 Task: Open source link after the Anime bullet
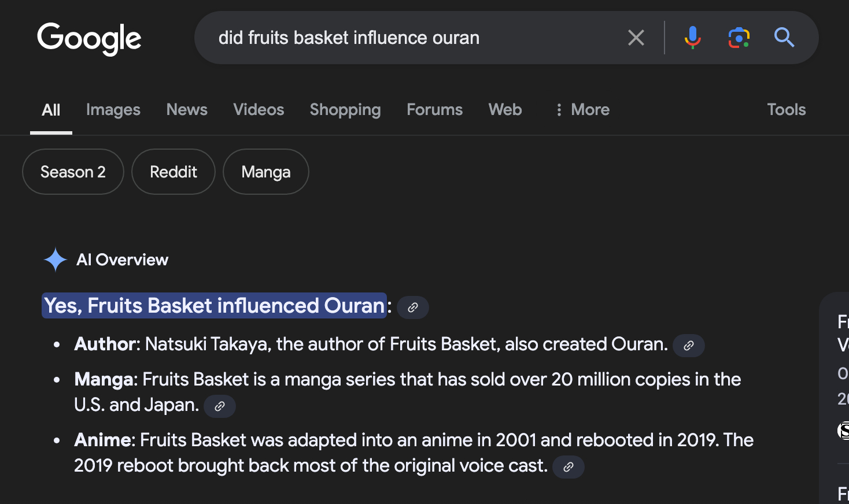point(569,467)
